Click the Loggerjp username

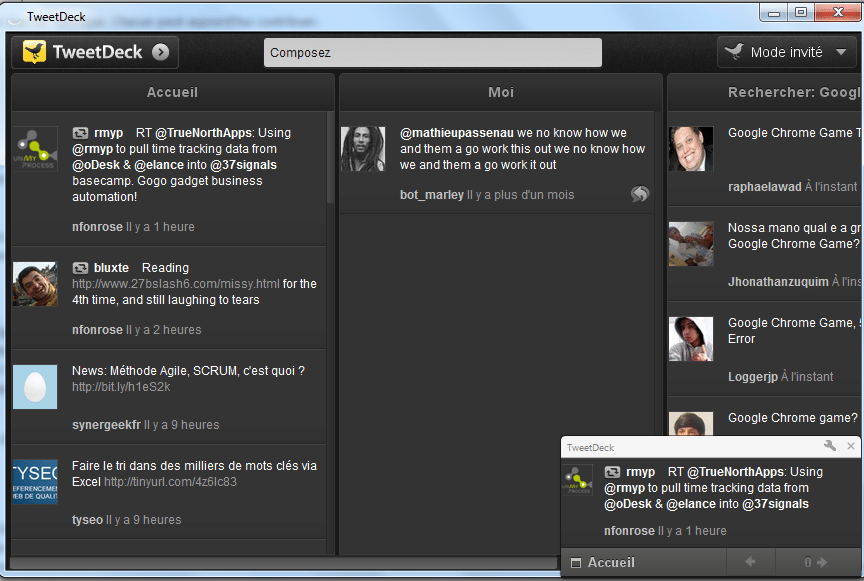[753, 376]
